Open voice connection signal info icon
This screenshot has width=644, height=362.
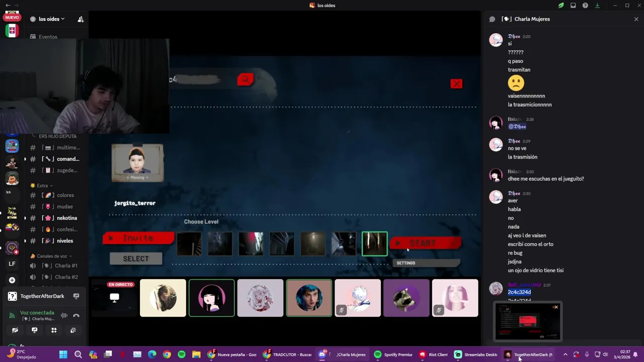(x=12, y=316)
